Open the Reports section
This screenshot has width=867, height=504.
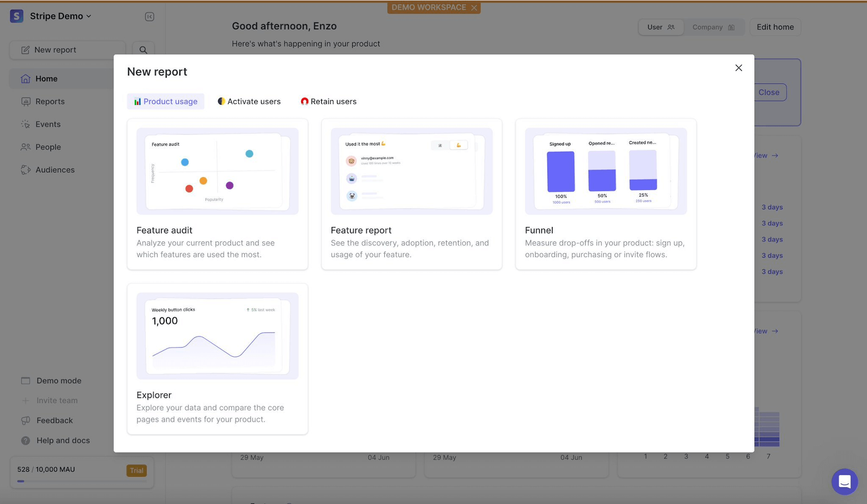click(50, 101)
